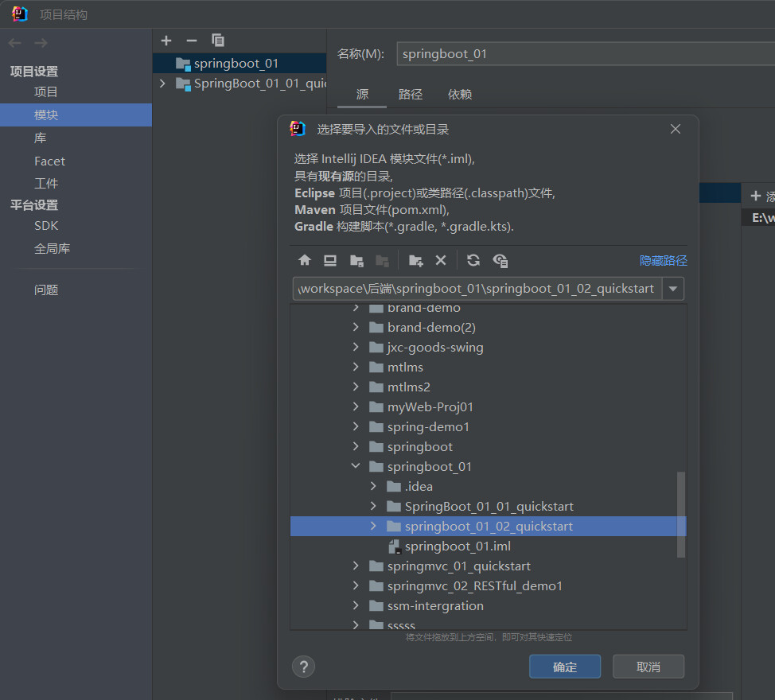Click the module name input field
Viewport: 775px width, 700px height.
[586, 54]
